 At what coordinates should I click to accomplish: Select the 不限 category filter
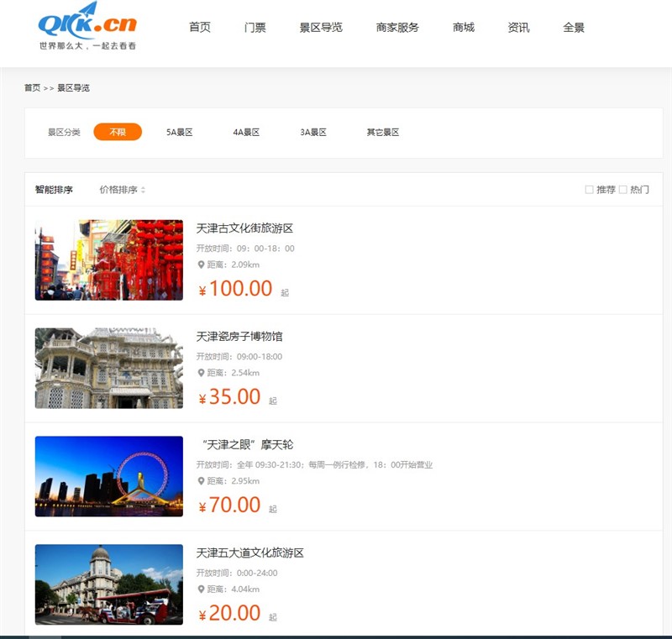click(x=118, y=132)
